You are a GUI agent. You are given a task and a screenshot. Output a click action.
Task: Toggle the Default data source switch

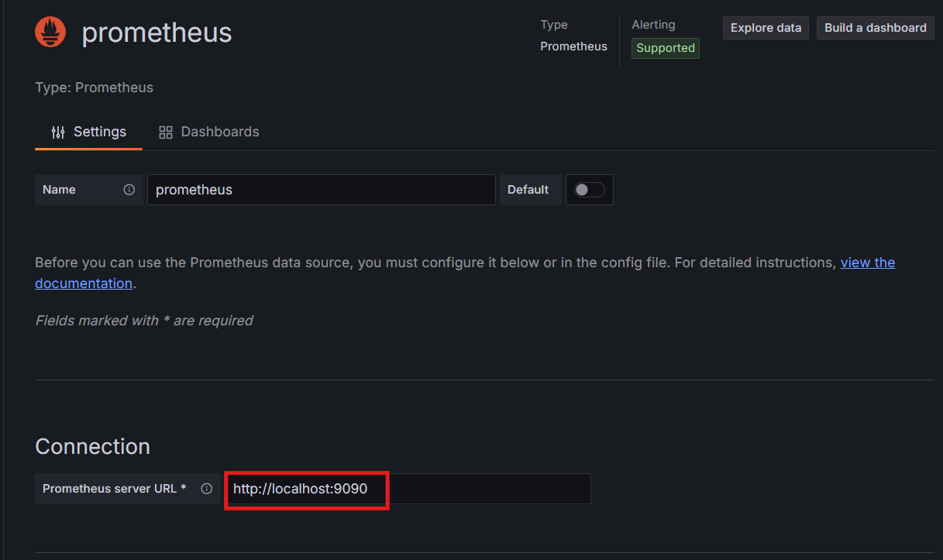click(590, 190)
